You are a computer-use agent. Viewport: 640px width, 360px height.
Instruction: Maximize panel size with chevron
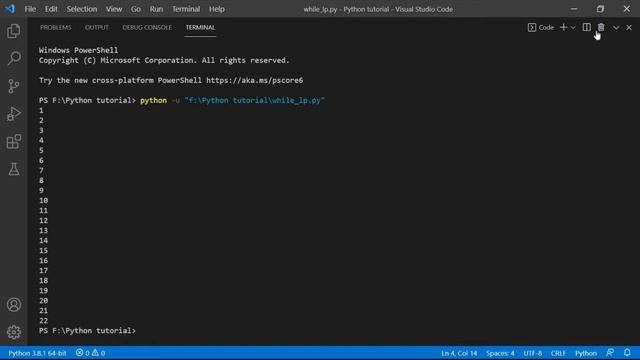616,27
